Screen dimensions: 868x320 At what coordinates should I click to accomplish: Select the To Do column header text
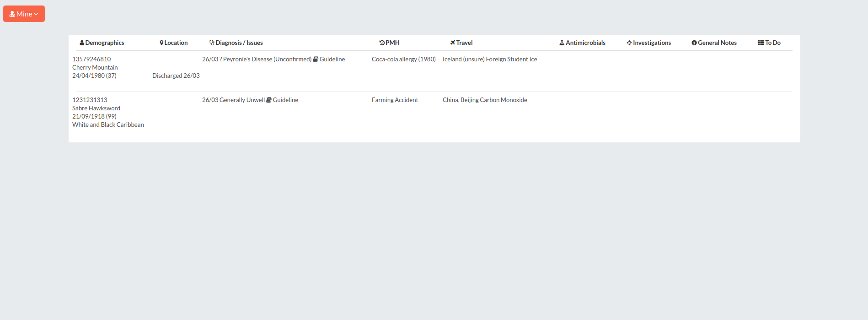click(x=773, y=43)
